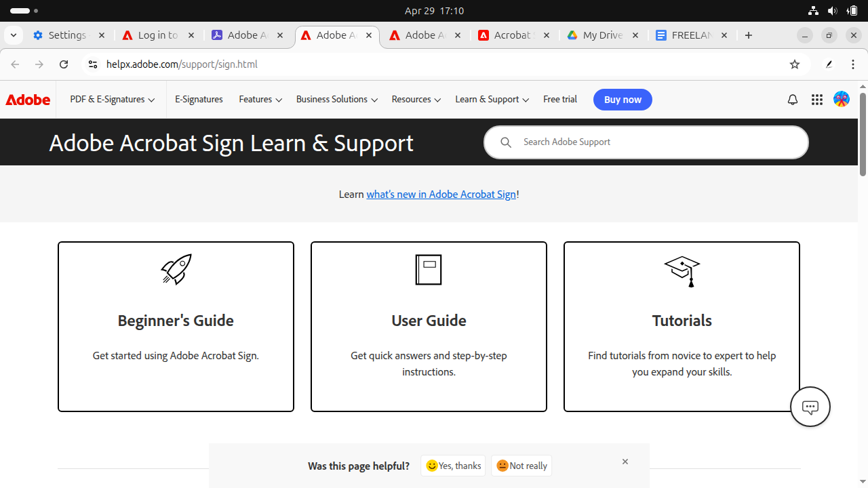Click the Activities pill in top bar
Image resolution: width=868 pixels, height=488 pixels.
tap(24, 11)
